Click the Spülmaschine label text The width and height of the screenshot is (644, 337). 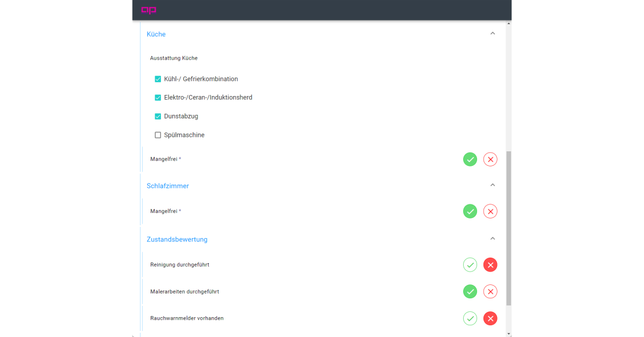[184, 135]
